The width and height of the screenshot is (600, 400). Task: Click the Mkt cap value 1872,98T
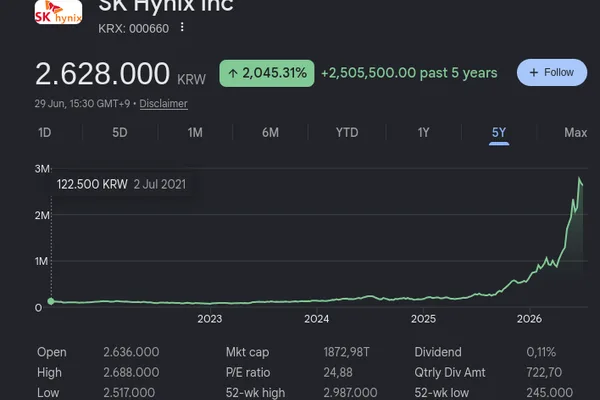click(346, 352)
